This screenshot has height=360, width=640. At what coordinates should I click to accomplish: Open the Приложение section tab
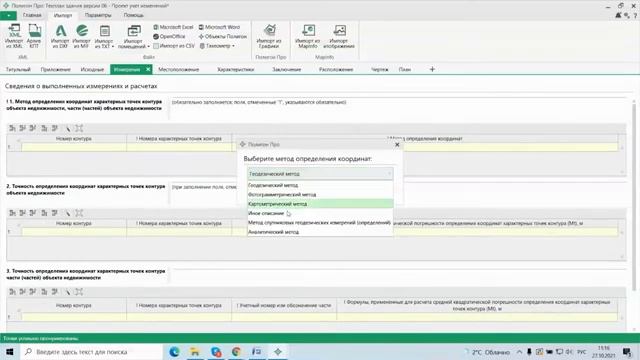pos(56,69)
